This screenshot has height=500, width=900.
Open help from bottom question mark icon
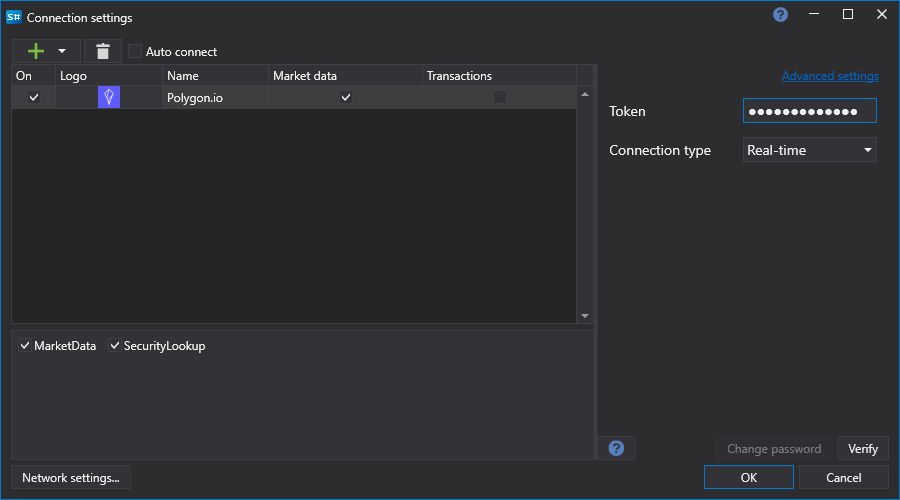click(616, 448)
